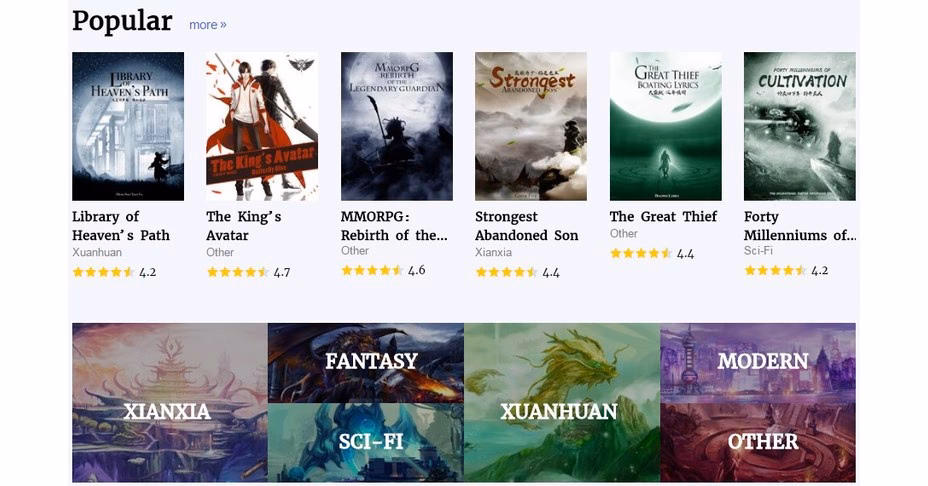This screenshot has width=928, height=486.
Task: Open Library of Heaven's Path book cover
Action: tap(128, 126)
